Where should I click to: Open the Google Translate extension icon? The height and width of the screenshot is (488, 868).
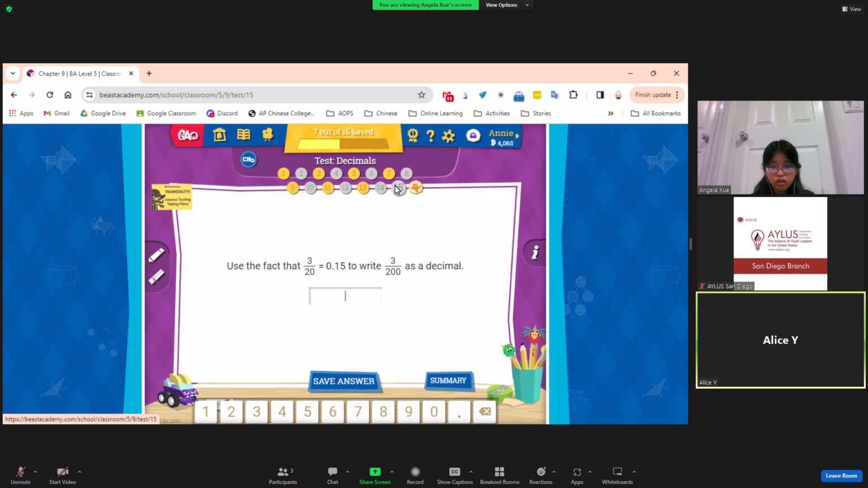click(x=555, y=95)
